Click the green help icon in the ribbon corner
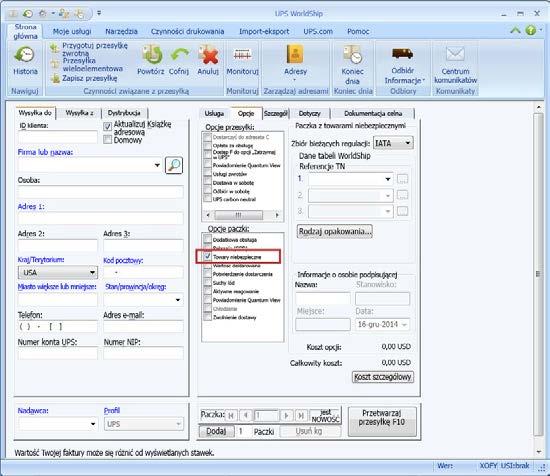This screenshot has width=550, height=476. [531, 31]
